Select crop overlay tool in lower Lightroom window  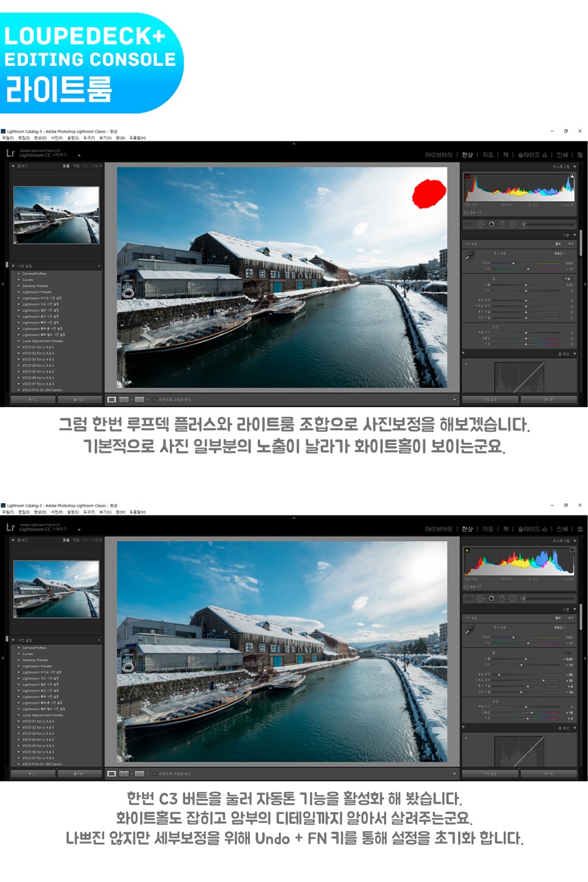[469, 598]
